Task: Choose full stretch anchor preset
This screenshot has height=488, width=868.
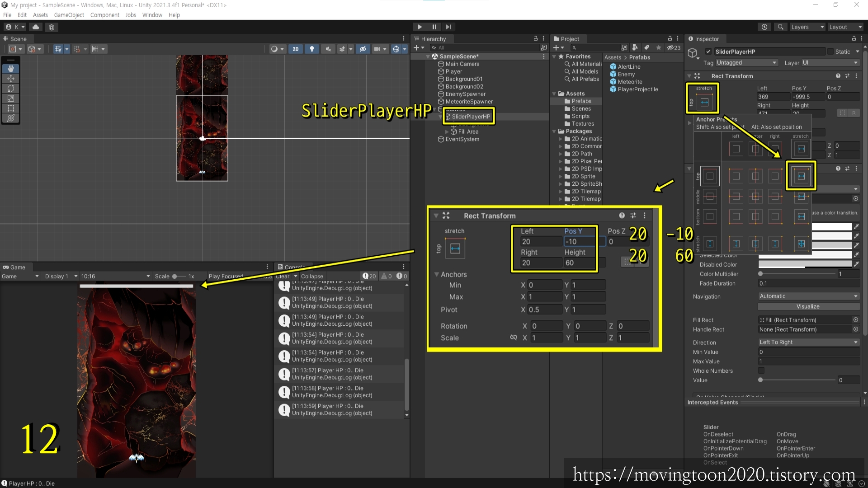Action: pyautogui.click(x=801, y=244)
